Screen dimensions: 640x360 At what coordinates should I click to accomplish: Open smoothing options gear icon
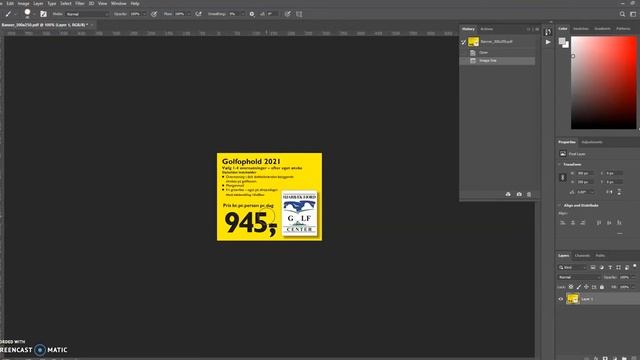pyautogui.click(x=252, y=14)
